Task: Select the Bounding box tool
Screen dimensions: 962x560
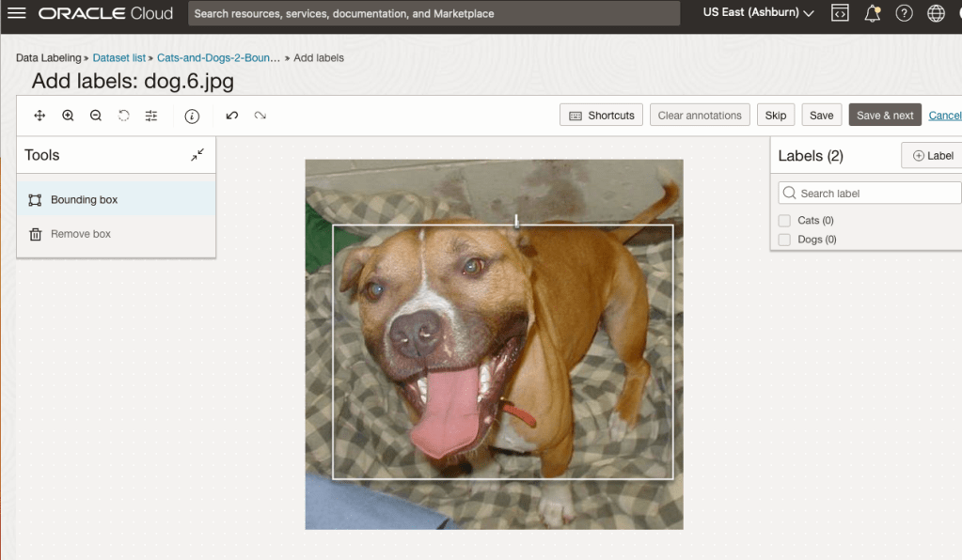Action: coord(84,200)
